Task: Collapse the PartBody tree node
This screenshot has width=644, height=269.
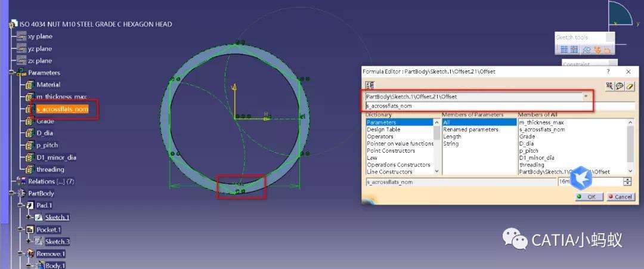Action: pos(11,193)
